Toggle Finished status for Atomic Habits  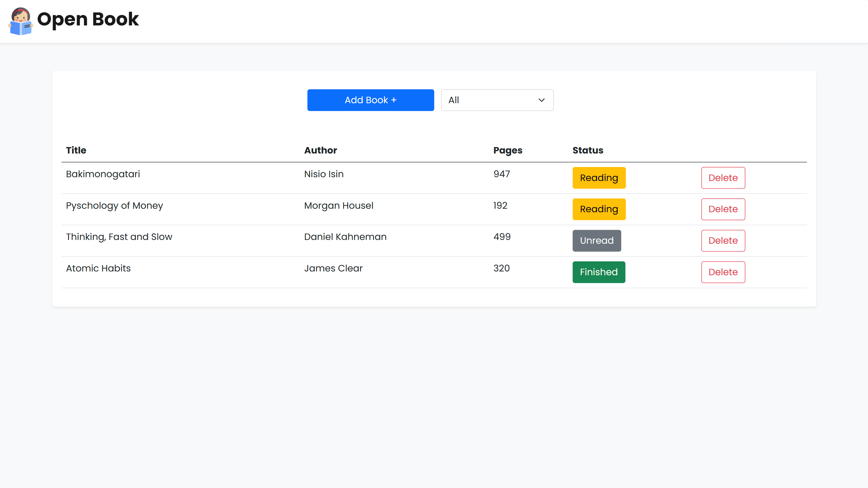coord(598,272)
